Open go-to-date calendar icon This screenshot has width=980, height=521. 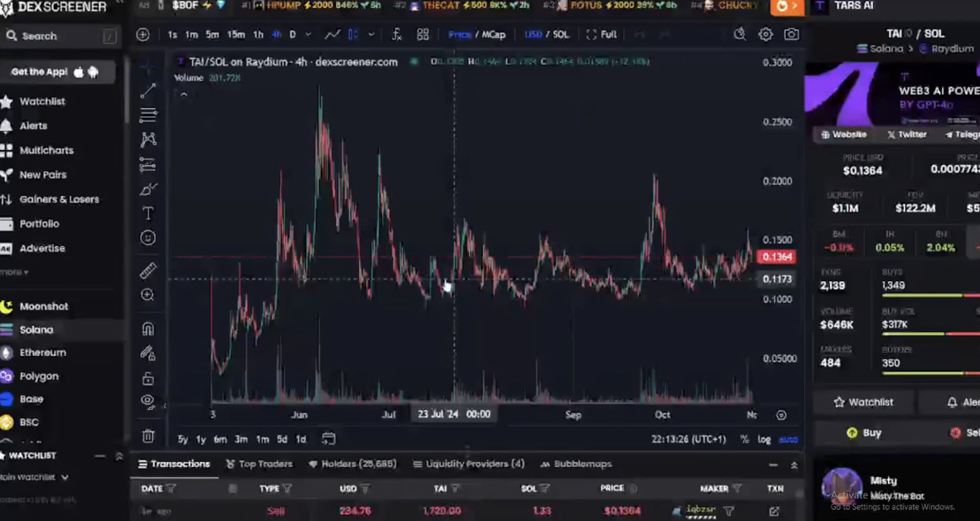329,438
